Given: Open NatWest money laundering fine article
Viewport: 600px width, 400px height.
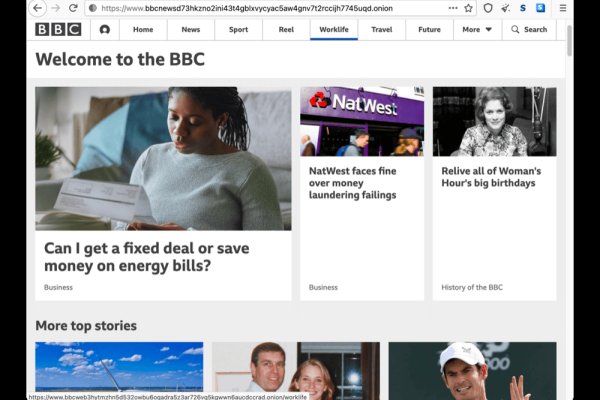Looking at the screenshot, I should pos(353,183).
